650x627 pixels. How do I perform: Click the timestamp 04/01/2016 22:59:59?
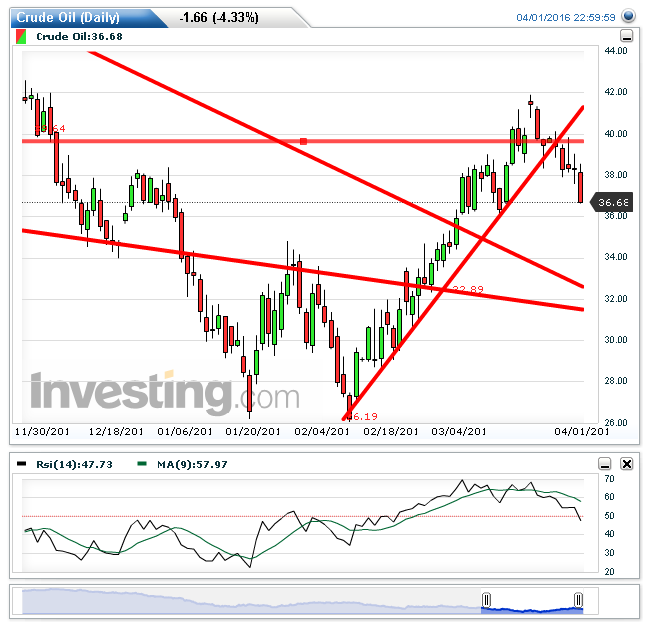point(565,17)
